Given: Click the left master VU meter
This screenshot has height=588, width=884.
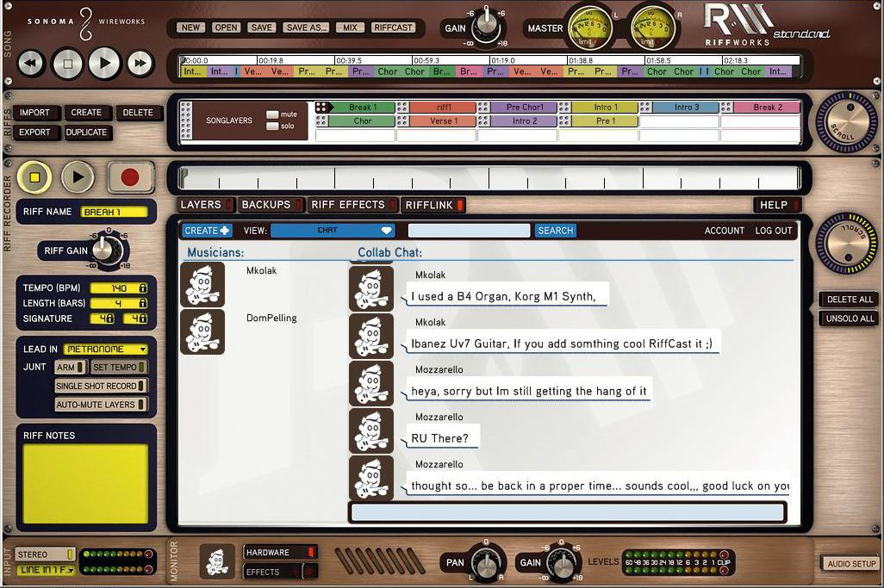Looking at the screenshot, I should pyautogui.click(x=589, y=28).
